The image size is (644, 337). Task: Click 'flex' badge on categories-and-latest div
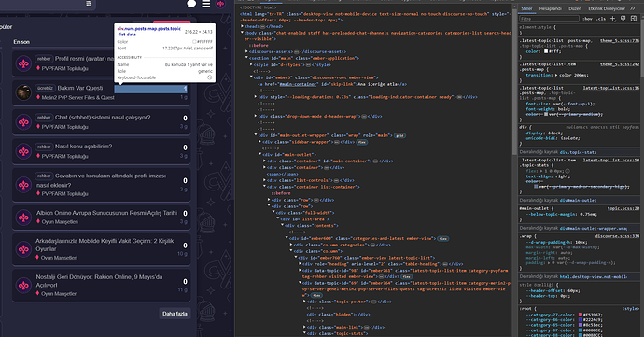(442, 238)
